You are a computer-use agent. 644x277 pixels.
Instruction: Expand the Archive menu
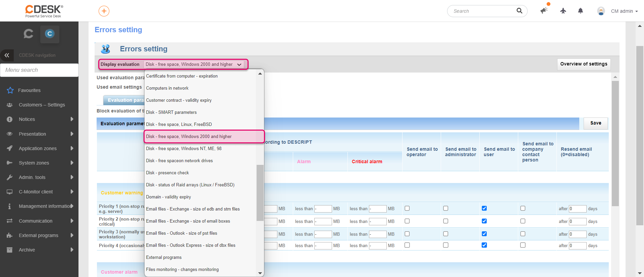point(72,250)
